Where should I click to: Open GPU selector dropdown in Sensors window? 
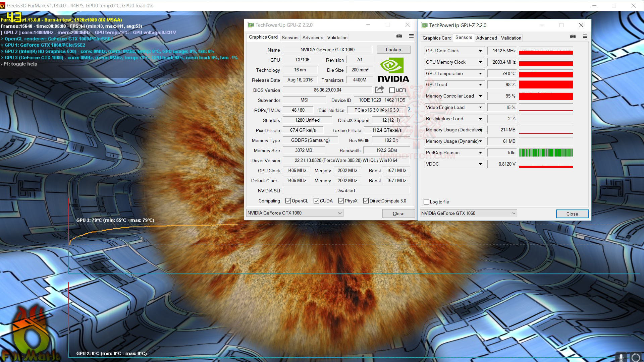(x=513, y=213)
